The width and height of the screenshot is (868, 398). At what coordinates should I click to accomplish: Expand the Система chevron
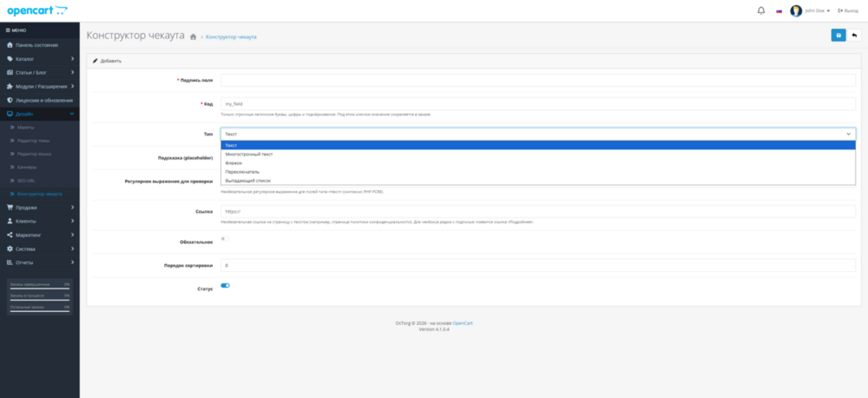click(73, 249)
